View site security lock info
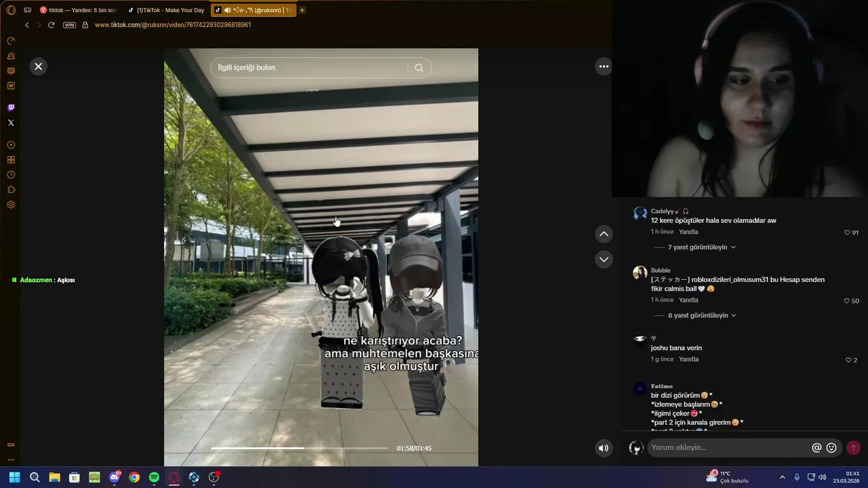This screenshot has width=868, height=488. (x=85, y=25)
